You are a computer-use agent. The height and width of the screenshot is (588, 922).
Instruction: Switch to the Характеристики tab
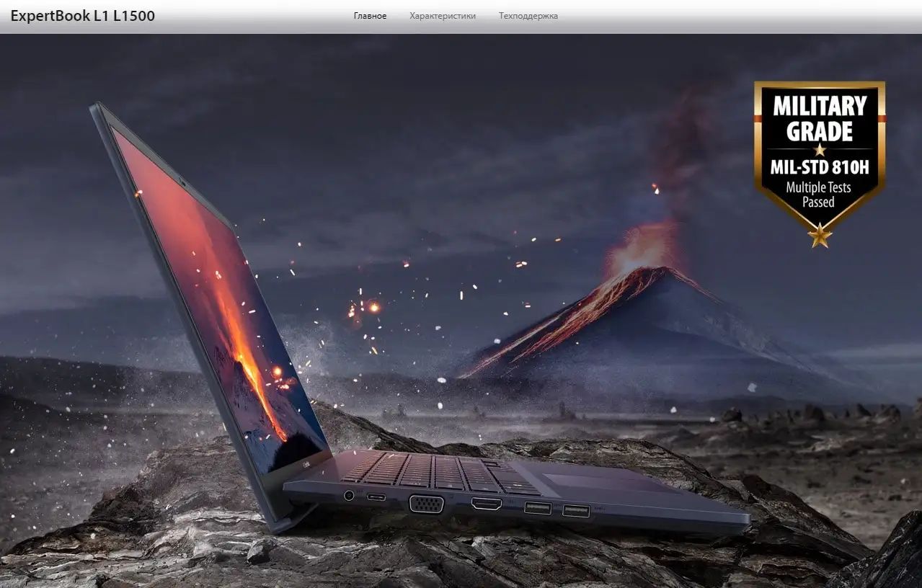point(443,16)
